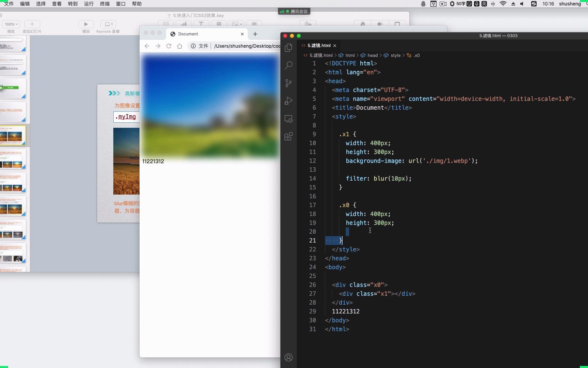Screen dimensions: 588x368
Task: Click line number 21 in the gutter
Action: pos(312,241)
